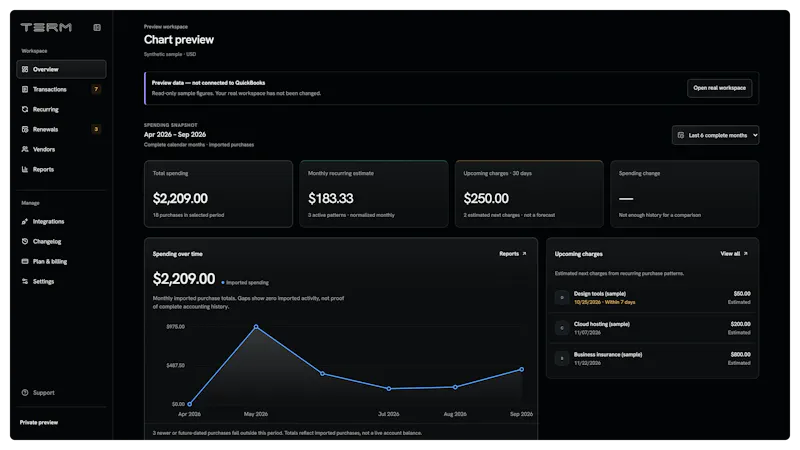Click the Vendors people icon

pos(25,149)
